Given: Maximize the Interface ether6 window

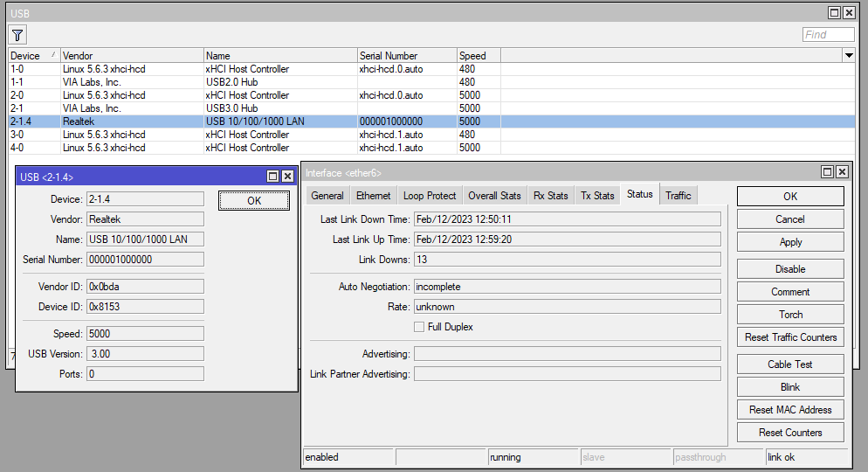Looking at the screenshot, I should (828, 171).
